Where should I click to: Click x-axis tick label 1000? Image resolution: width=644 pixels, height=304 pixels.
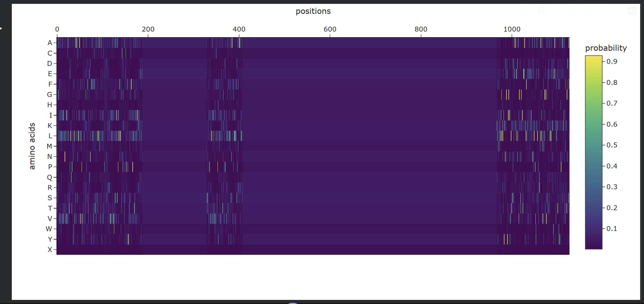click(512, 29)
